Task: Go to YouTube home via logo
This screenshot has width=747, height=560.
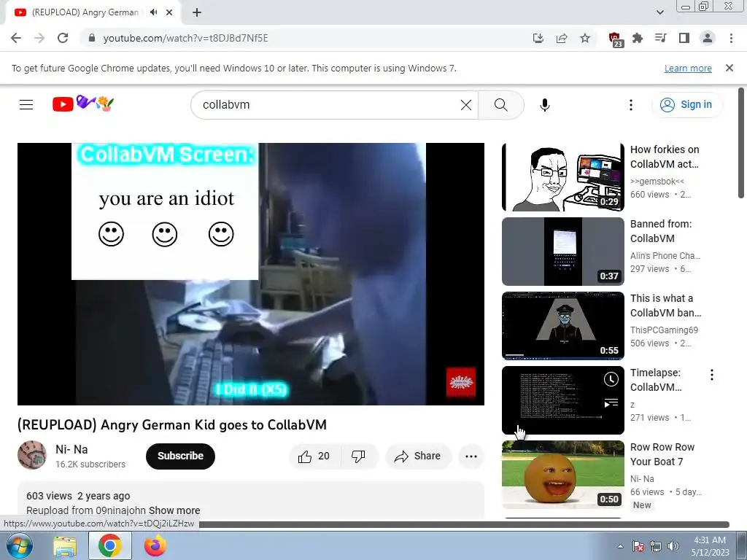Action: coord(83,104)
